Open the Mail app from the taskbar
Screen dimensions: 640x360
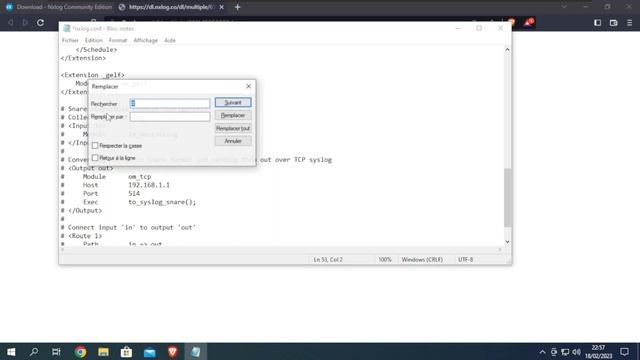click(149, 351)
